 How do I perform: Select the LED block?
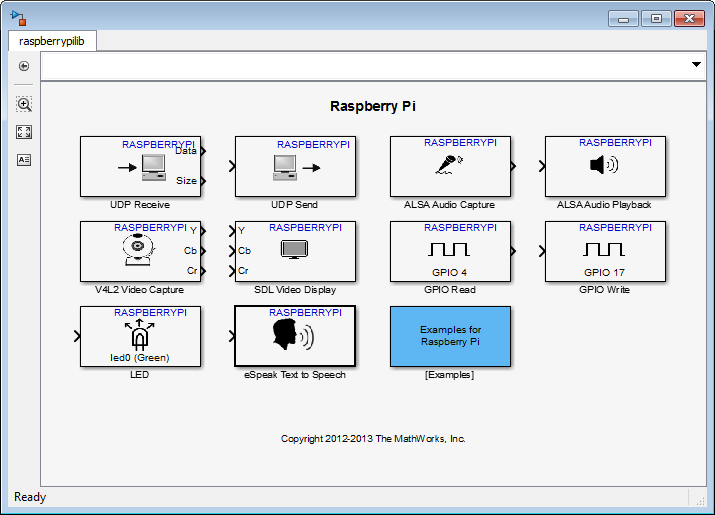click(140, 336)
